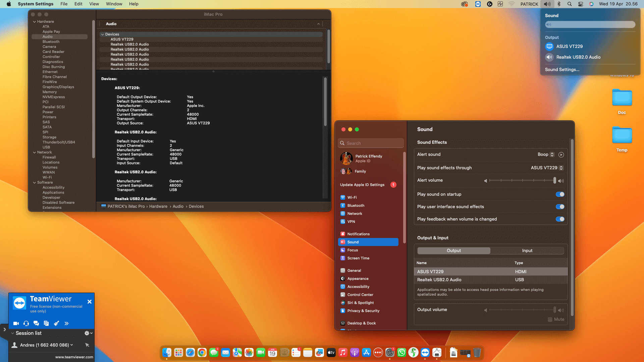Image resolution: width=644 pixels, height=362 pixels.
Task: Open Play sound effects through dropdown
Action: 547,168
